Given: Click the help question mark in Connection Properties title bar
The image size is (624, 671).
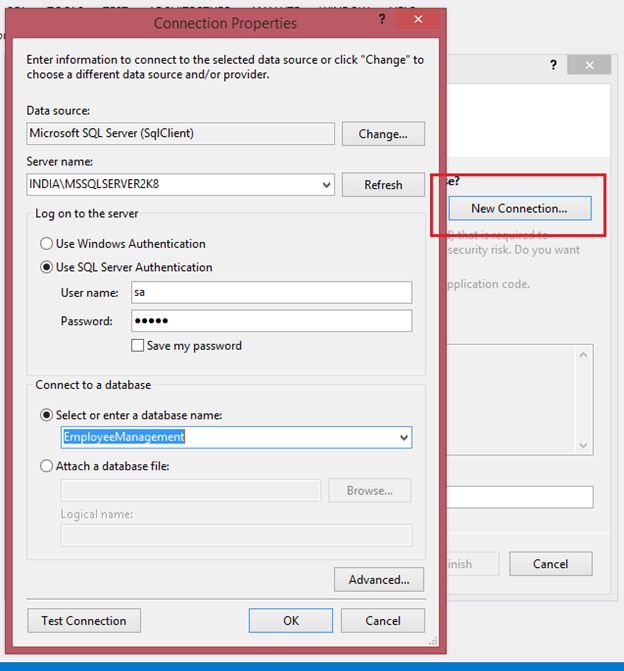Looking at the screenshot, I should coord(383,20).
